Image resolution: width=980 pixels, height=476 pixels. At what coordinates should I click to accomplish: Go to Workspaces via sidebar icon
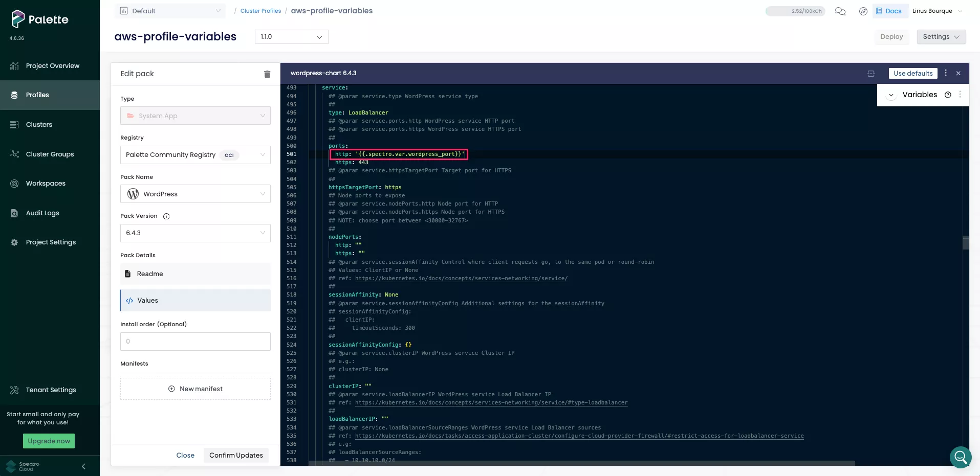(46, 183)
